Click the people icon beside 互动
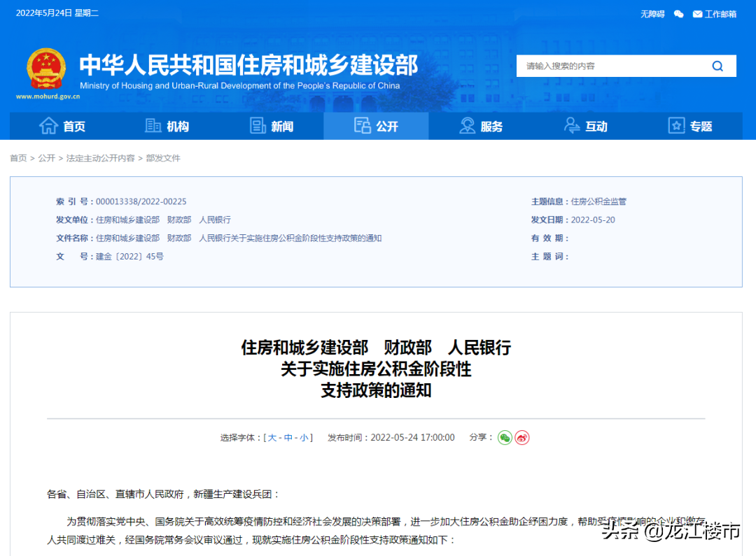756x556 pixels. [x=572, y=126]
